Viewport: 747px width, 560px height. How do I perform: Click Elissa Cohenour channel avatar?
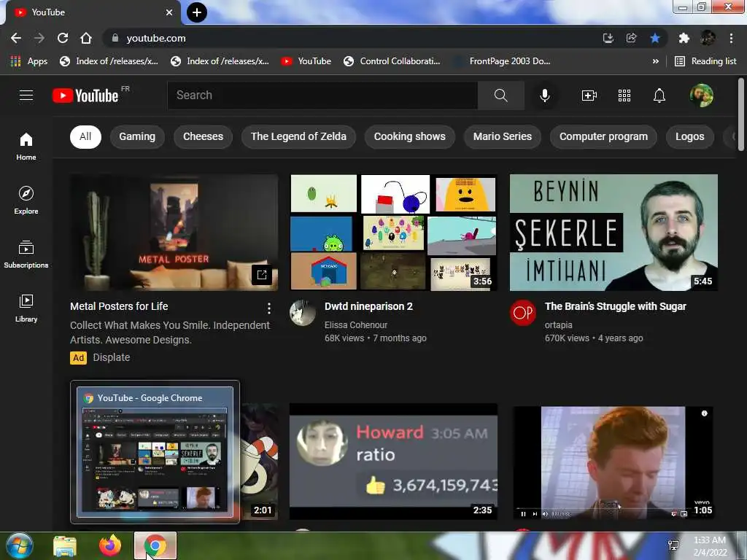303,313
